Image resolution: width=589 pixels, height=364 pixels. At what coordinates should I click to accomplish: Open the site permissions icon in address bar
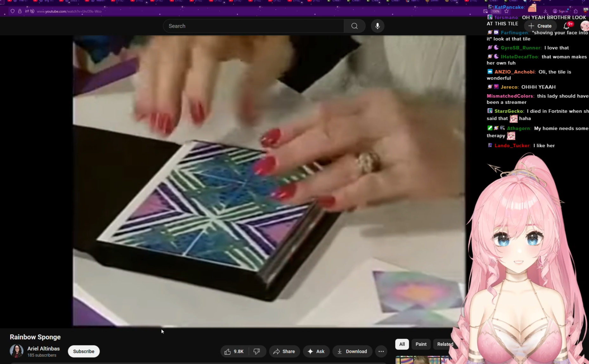27,11
